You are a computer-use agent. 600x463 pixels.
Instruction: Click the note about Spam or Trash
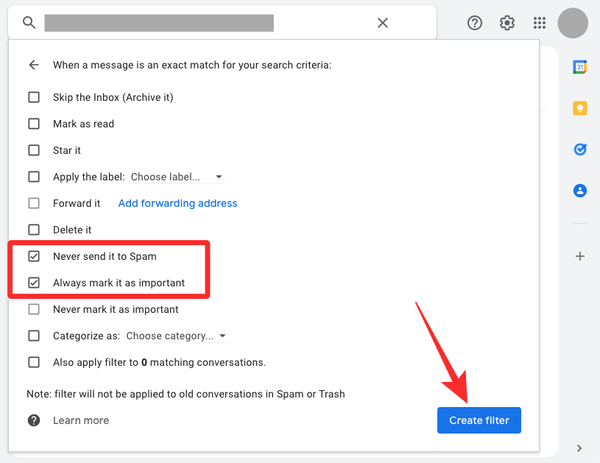tap(186, 394)
